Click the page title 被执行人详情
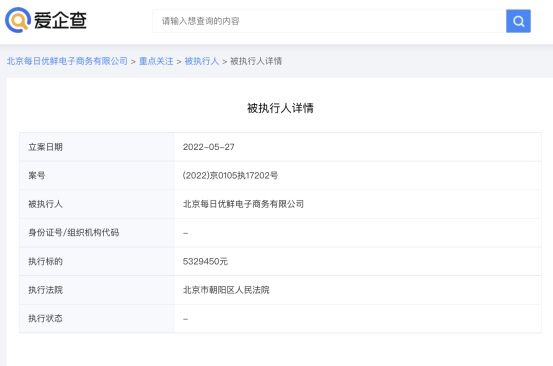Viewport: 553px width, 366px height. click(280, 108)
